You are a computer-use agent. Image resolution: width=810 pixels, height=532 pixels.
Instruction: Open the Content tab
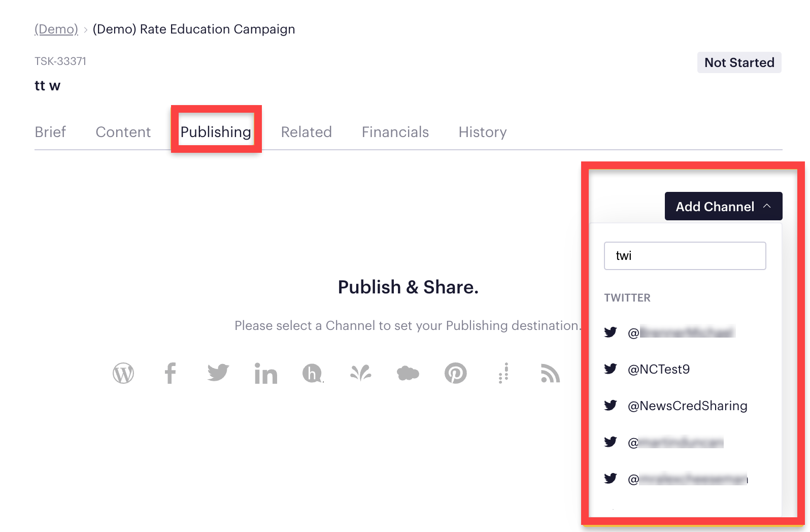[x=123, y=132]
